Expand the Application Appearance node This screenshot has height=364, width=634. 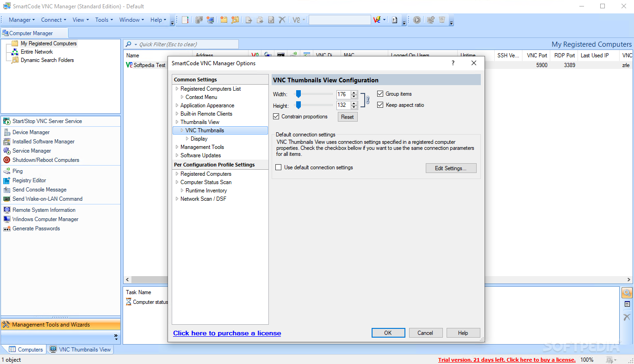pos(177,105)
